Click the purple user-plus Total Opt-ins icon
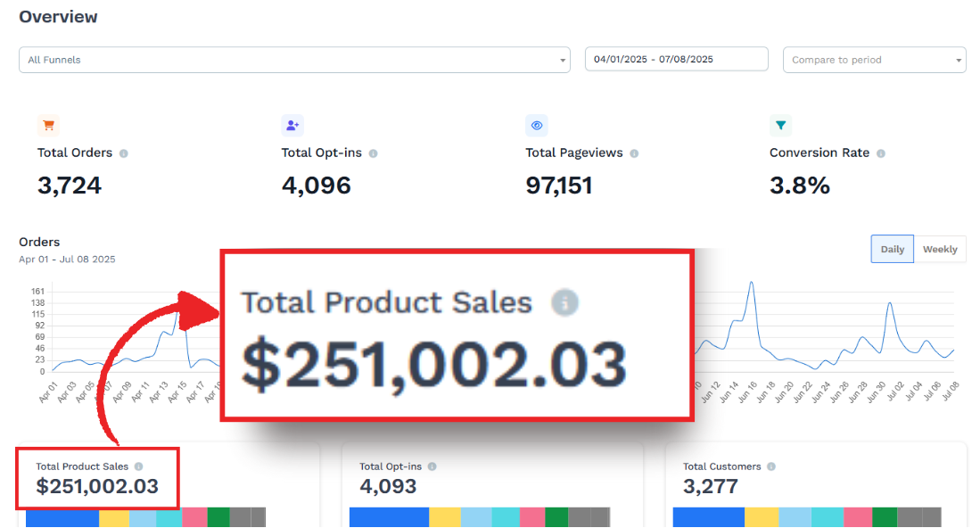980x528 pixels. [292, 125]
